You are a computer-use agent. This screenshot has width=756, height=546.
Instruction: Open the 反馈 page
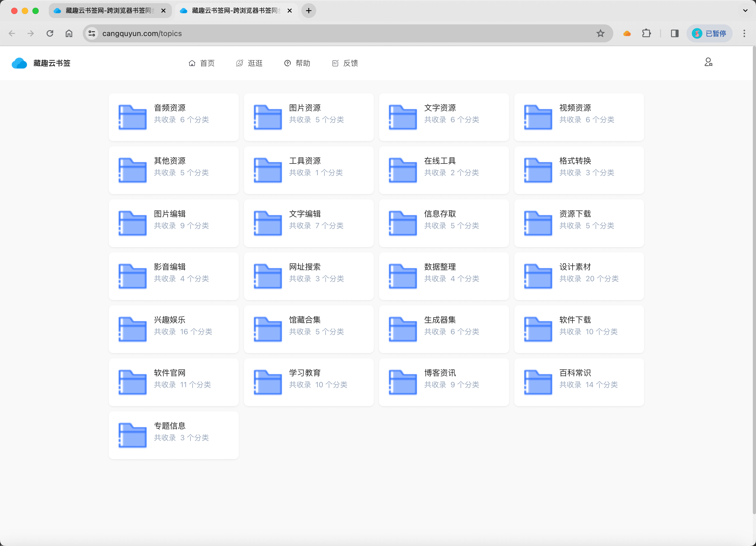tap(345, 63)
